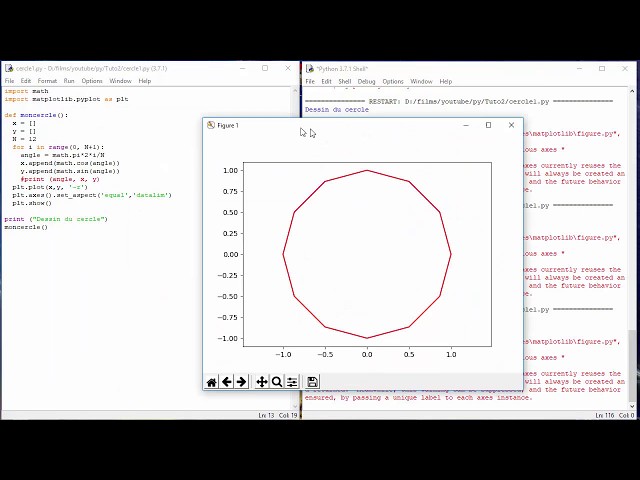The width and height of the screenshot is (640, 480).
Task: Go back to previous view in Figure 1
Action: [x=227, y=382]
